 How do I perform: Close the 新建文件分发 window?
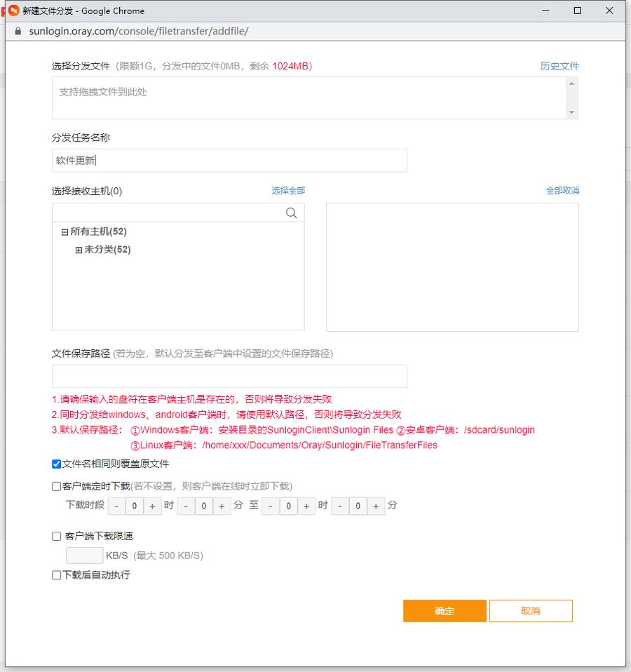click(609, 11)
